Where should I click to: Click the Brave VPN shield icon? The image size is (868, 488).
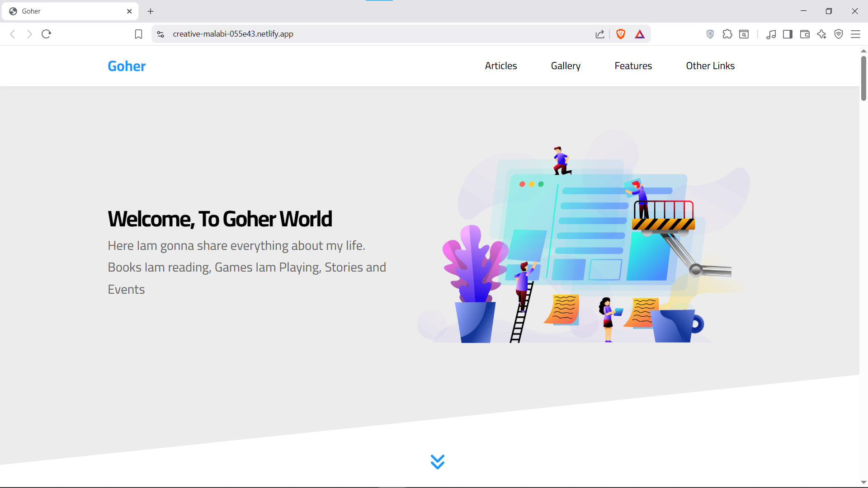pyautogui.click(x=839, y=34)
